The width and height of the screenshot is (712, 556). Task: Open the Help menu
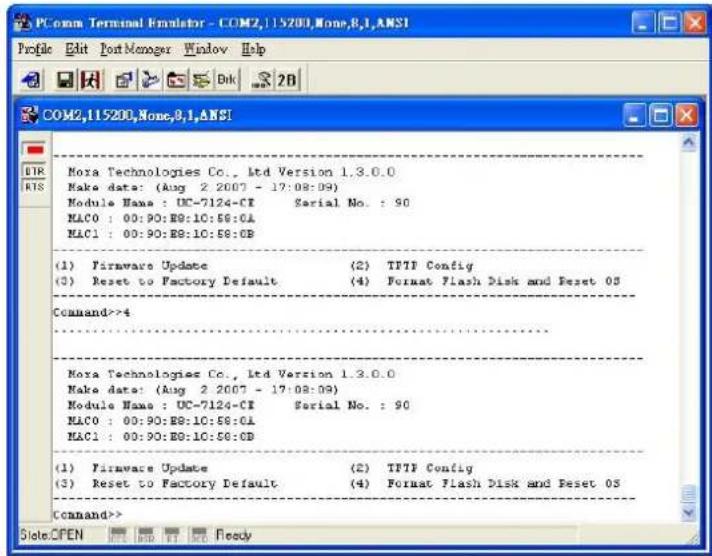coord(253,49)
